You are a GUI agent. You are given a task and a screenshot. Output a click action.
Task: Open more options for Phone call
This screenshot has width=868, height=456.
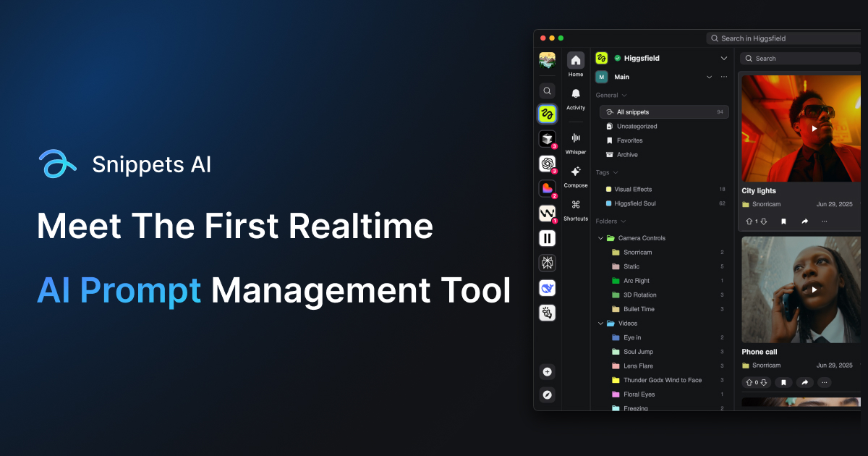(824, 382)
